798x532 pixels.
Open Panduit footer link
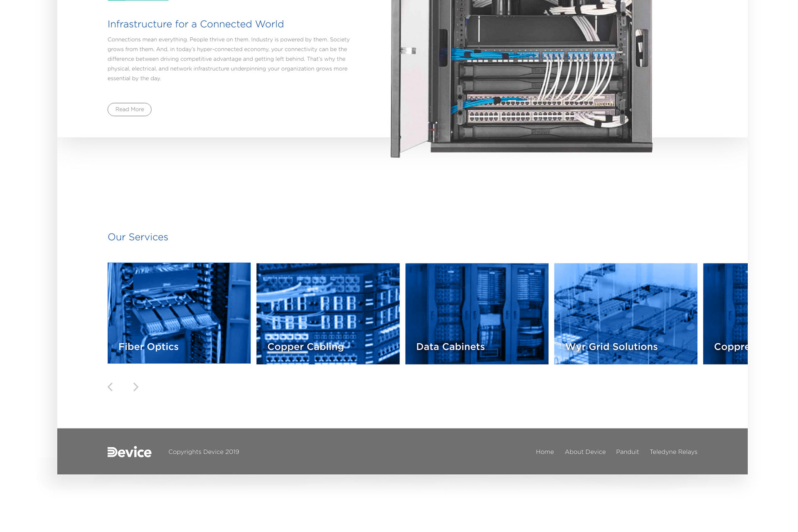tap(627, 452)
